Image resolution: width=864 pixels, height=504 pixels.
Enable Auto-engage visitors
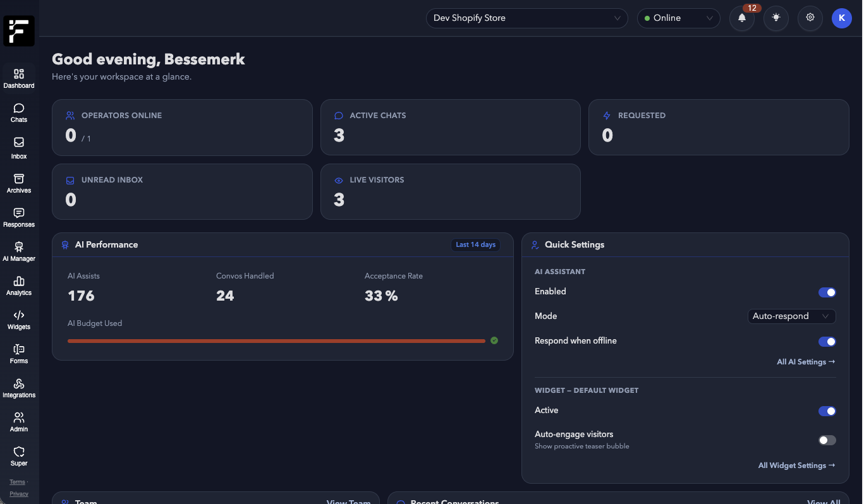click(x=827, y=440)
